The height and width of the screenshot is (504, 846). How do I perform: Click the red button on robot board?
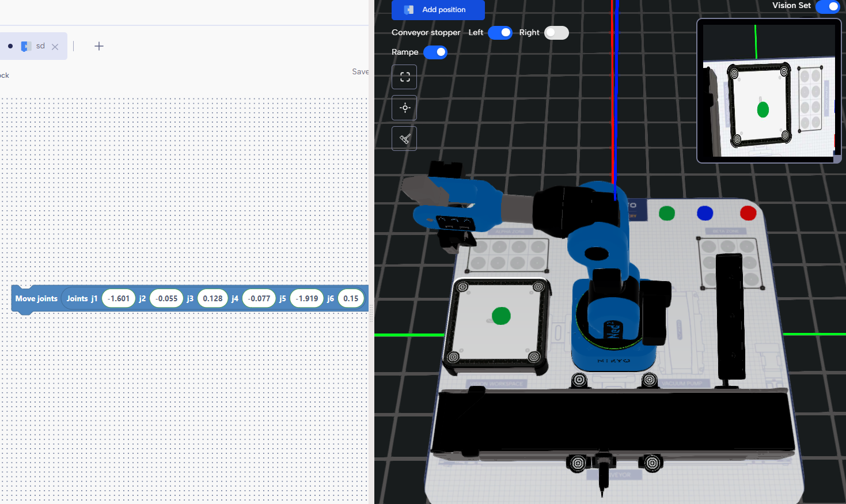point(748,214)
